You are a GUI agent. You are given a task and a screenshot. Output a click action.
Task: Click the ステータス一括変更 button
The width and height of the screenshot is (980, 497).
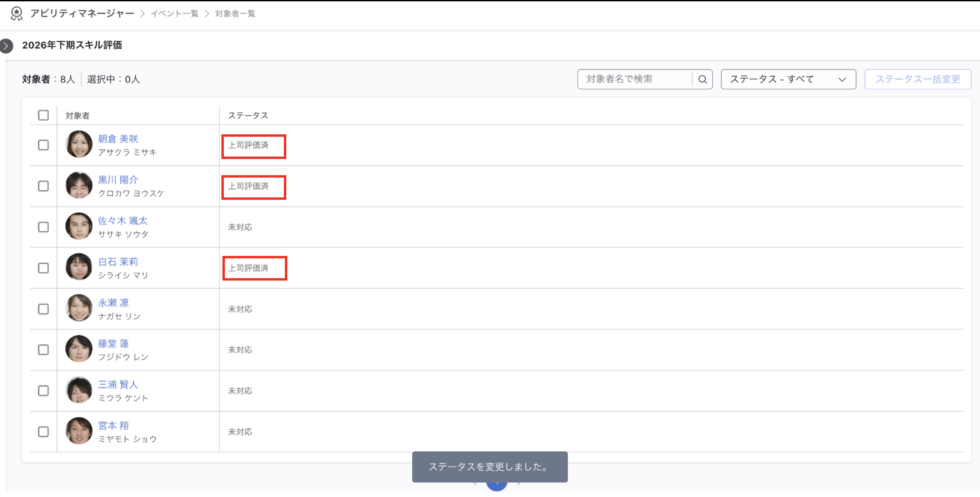click(x=918, y=79)
